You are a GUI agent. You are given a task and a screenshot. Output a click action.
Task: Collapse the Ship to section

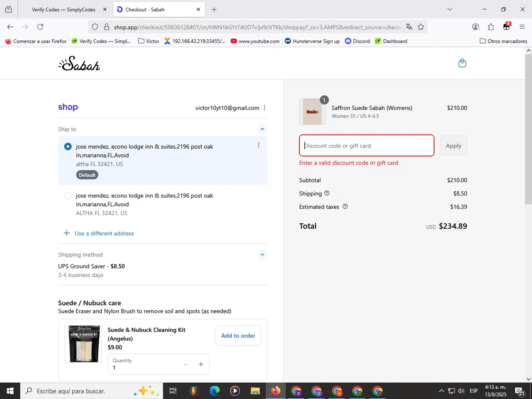262,129
